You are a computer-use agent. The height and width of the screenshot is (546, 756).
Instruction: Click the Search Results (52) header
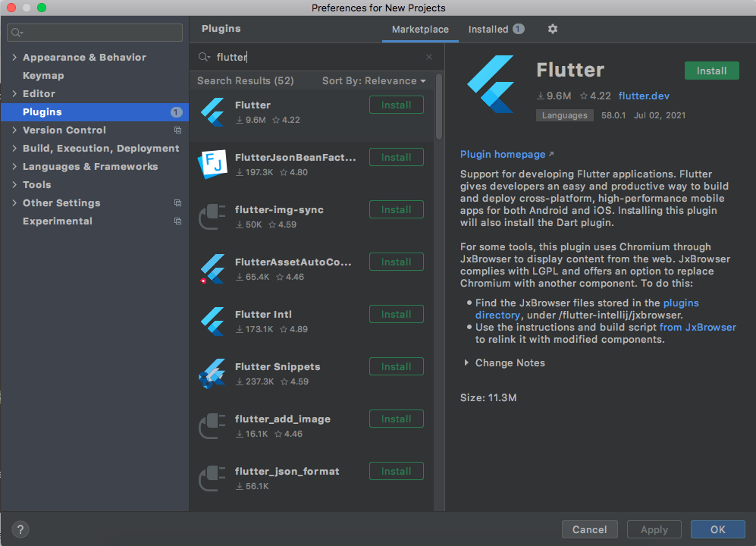[246, 81]
